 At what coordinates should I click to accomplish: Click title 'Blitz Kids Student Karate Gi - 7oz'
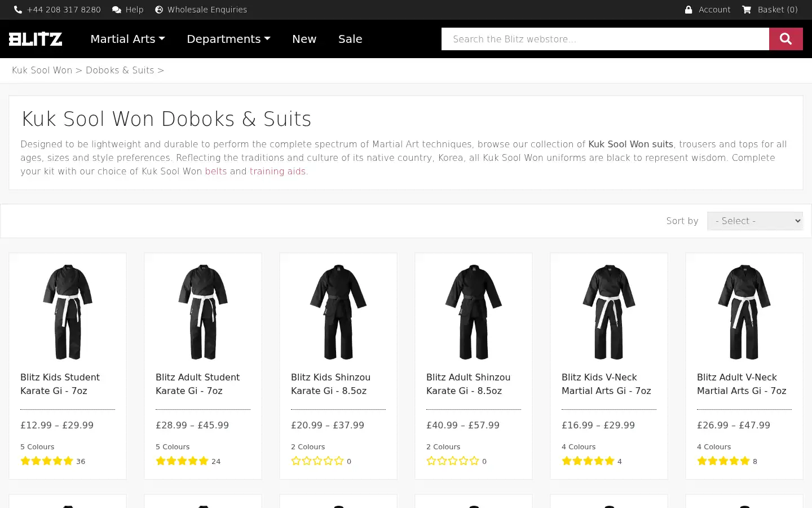coord(60,384)
